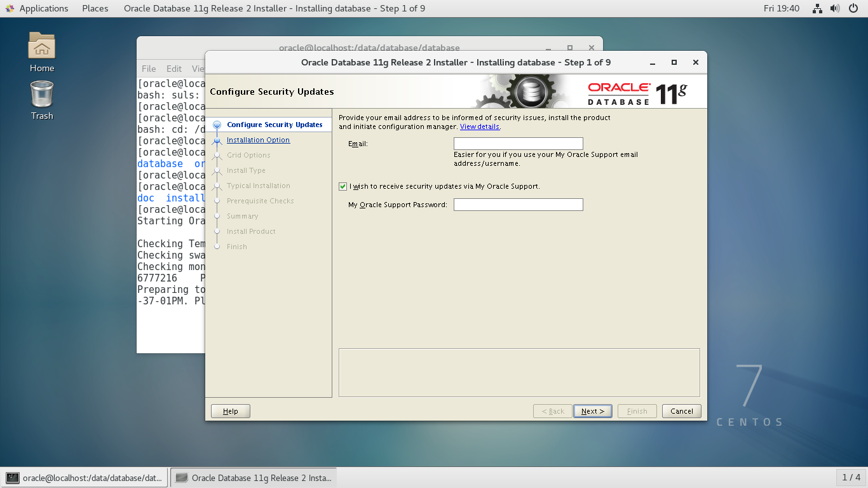Select Configure Security Updates step
Viewport: 868px width, 488px height.
275,125
